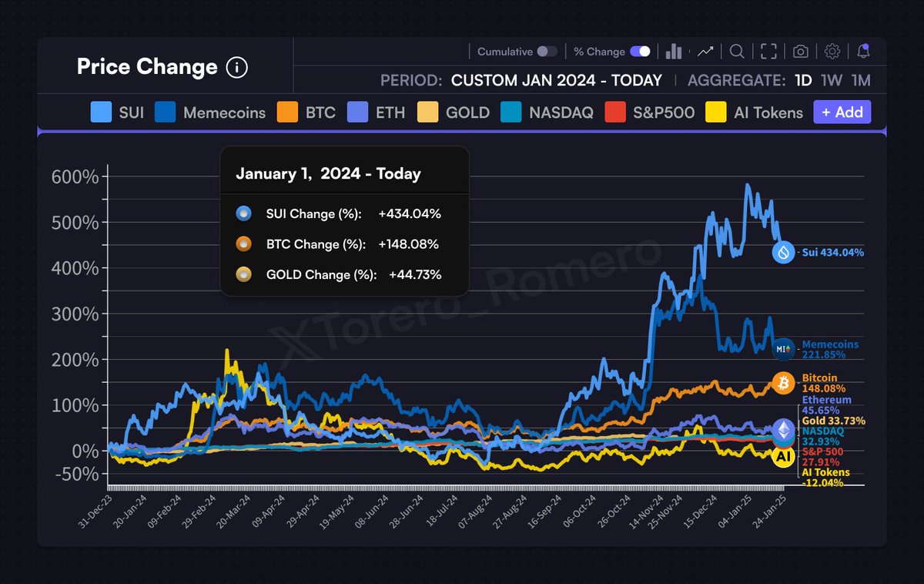This screenshot has width=924, height=584.
Task: Toggle the Cumulative switch
Action: point(547,52)
